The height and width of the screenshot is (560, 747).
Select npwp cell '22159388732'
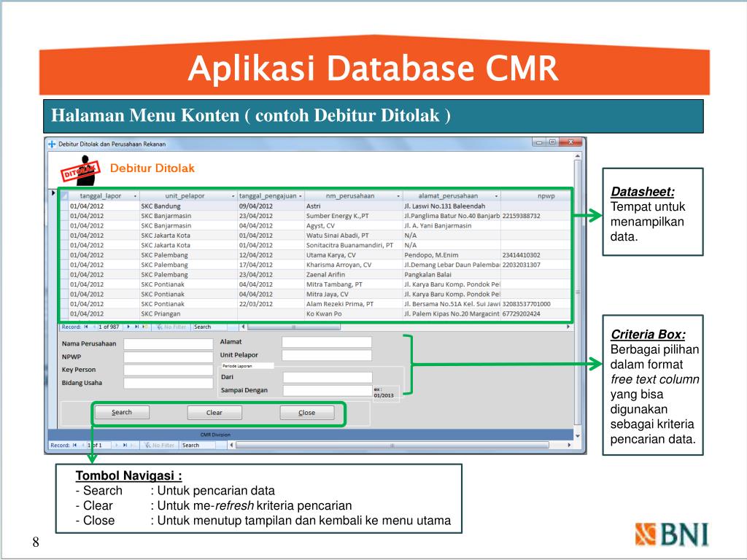coord(536,216)
